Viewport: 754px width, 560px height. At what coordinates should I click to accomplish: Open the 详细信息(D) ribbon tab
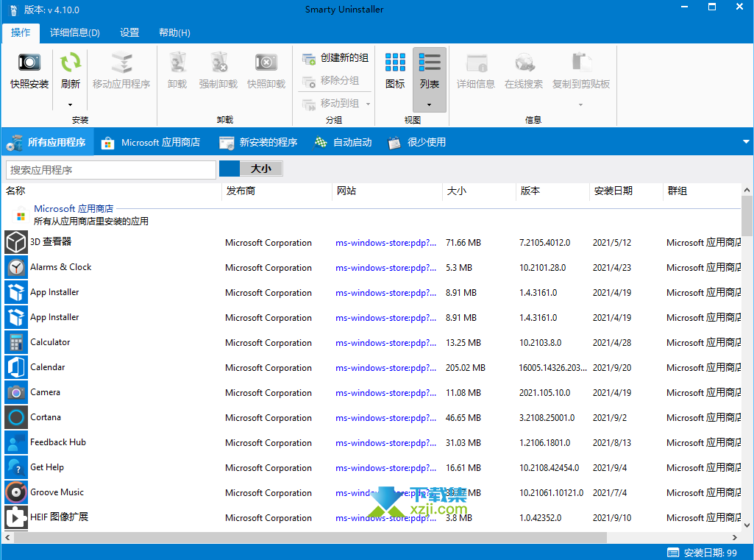pyautogui.click(x=75, y=32)
